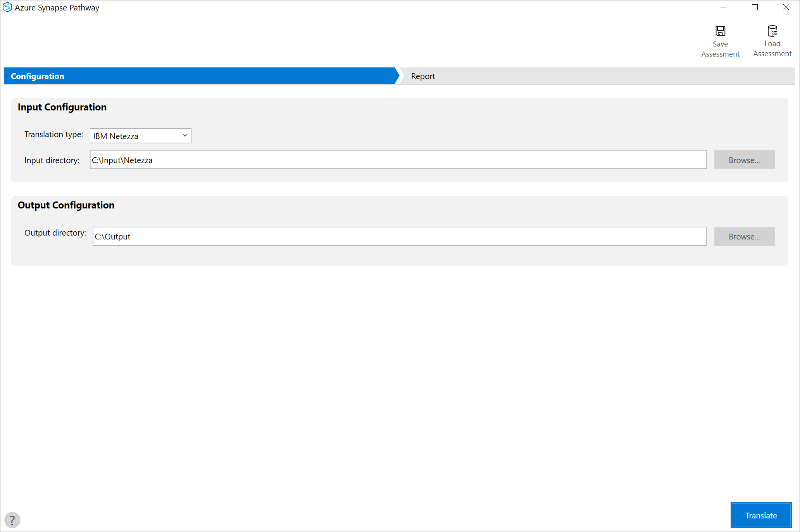Viewport: 800px width, 532px height.
Task: Browse for input directory folder
Action: click(x=743, y=160)
